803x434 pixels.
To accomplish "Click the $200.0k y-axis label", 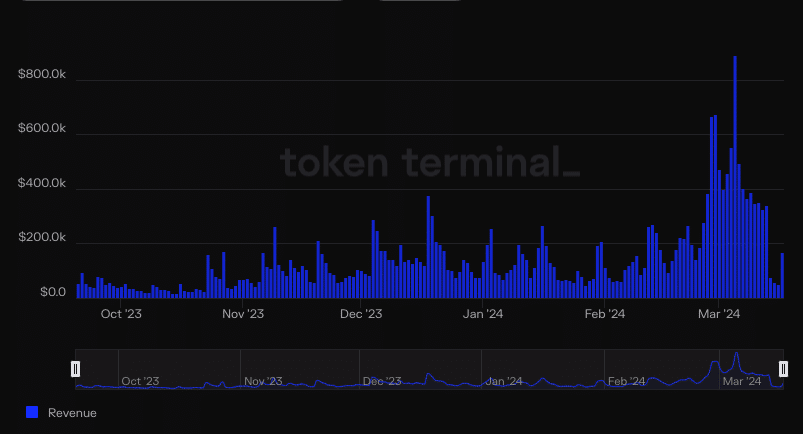I will (42, 237).
